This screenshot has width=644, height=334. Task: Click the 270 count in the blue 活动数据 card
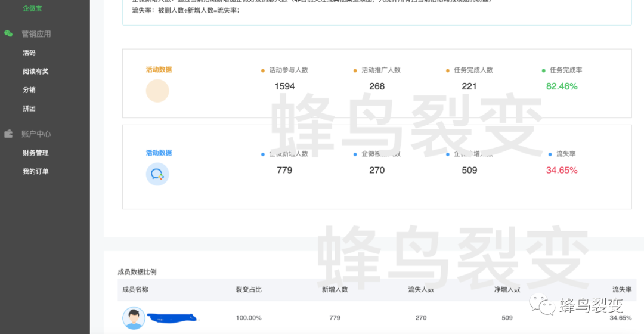click(x=377, y=170)
